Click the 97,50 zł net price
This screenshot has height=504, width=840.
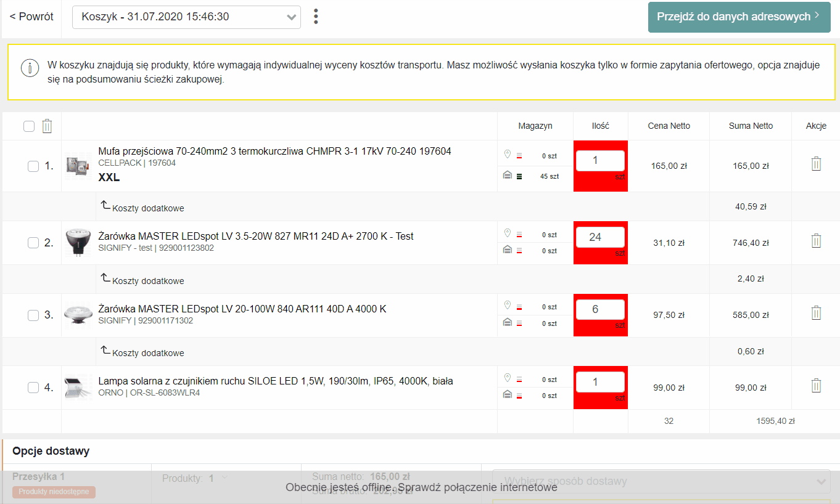tap(669, 315)
